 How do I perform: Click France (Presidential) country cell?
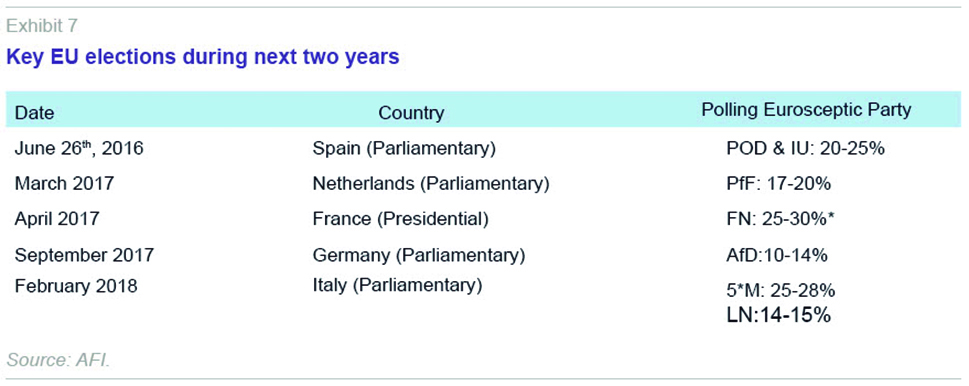400,219
